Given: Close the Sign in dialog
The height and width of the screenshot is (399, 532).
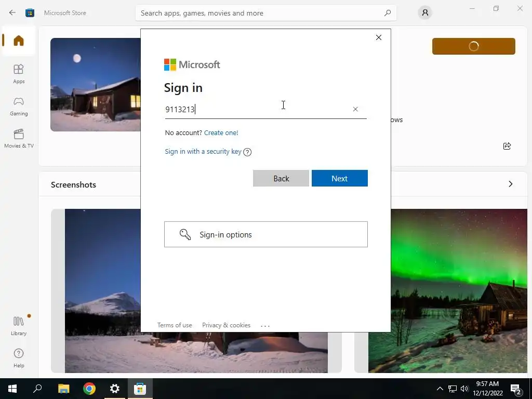Looking at the screenshot, I should click(x=379, y=37).
